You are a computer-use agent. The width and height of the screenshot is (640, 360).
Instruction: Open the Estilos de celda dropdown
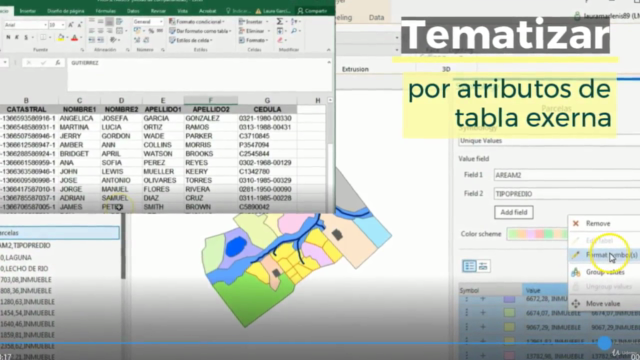(x=191, y=40)
